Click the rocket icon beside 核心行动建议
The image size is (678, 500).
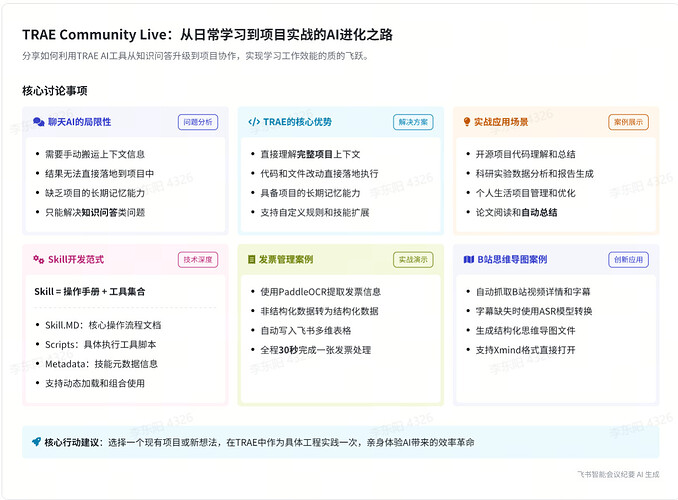click(36, 441)
